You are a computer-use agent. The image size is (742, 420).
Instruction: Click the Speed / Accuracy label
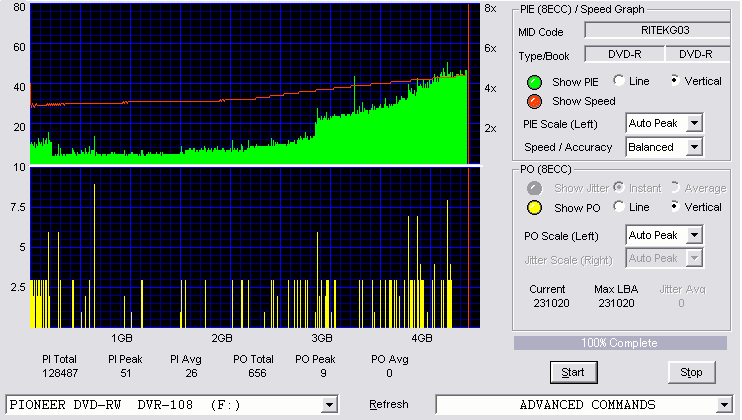tap(568, 148)
